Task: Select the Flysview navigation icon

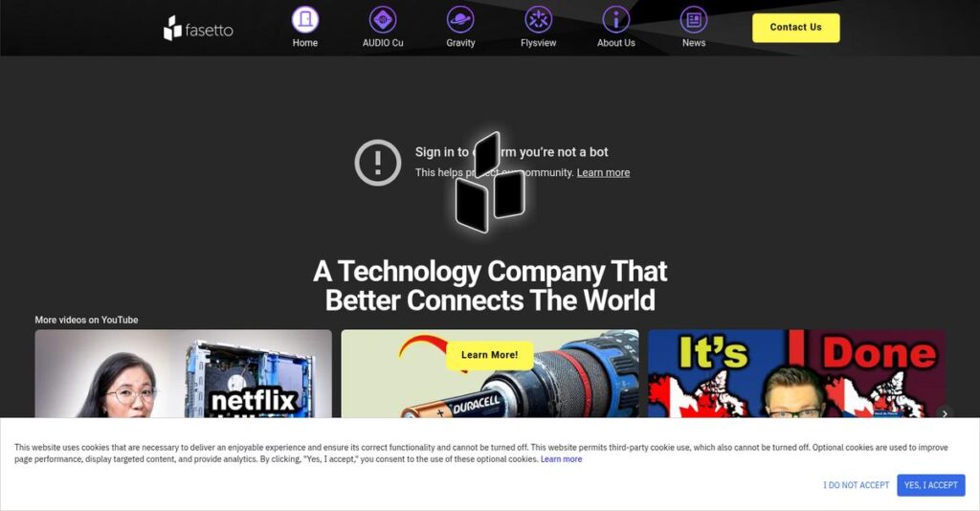Action: click(538, 19)
